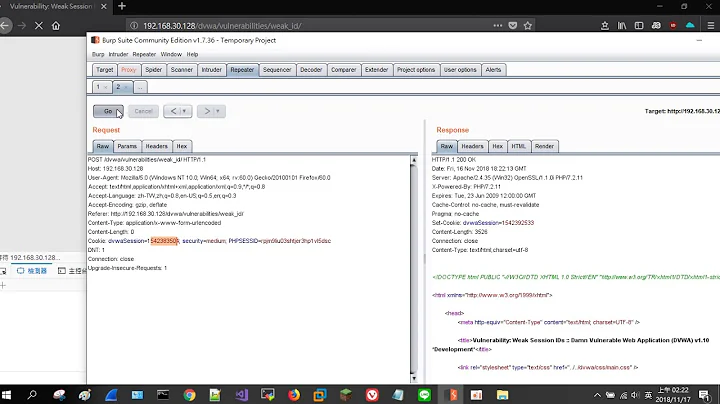Viewport: 720px width, 404px height.
Task: Open the Repeater menu in the menu bar
Action: [144, 54]
